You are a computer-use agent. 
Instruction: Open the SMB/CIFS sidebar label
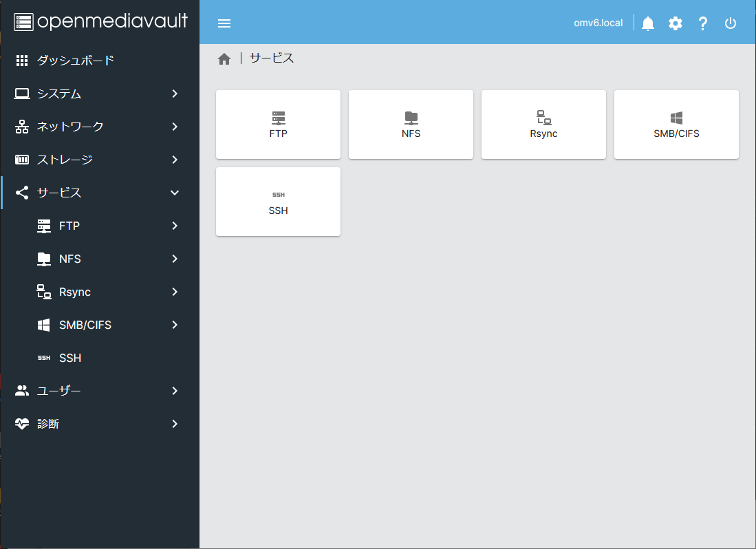[x=85, y=325]
